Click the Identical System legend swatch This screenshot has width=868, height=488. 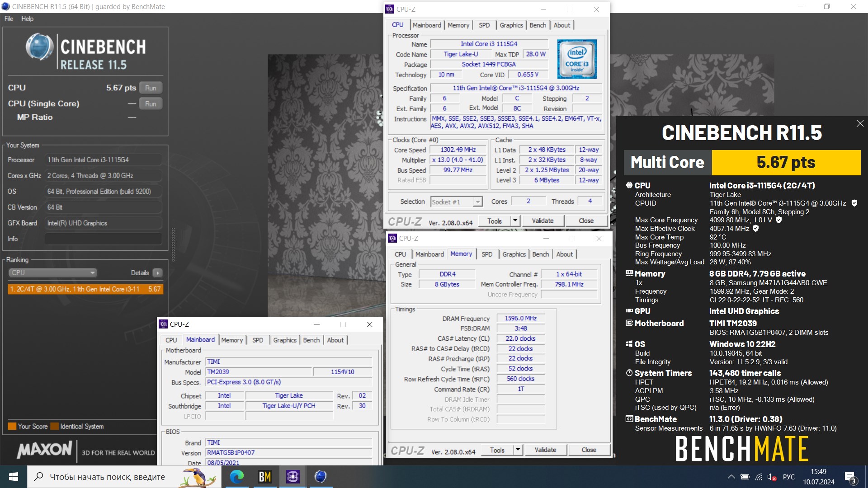(x=55, y=426)
